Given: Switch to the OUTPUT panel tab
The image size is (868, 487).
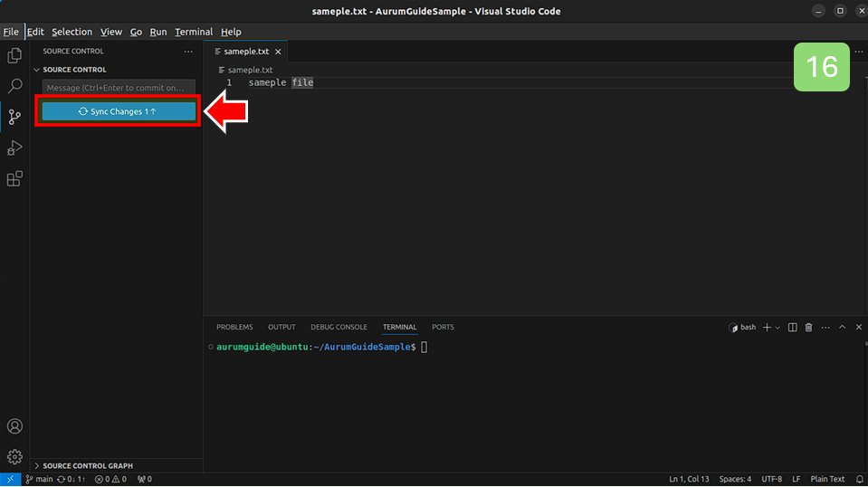Looking at the screenshot, I should coord(281,327).
